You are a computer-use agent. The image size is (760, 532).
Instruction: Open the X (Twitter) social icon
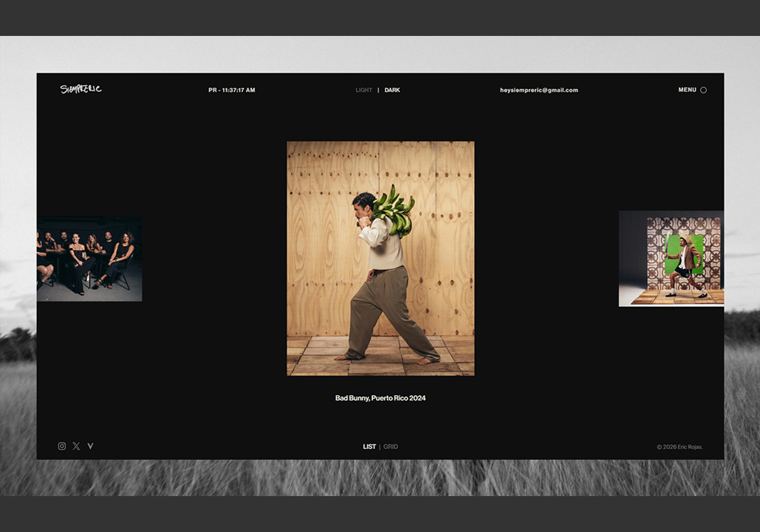76,446
